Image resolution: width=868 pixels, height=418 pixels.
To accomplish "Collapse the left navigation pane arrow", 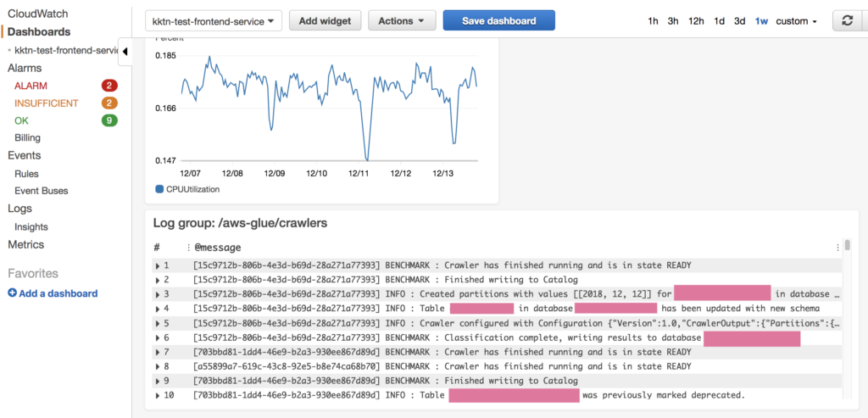I will point(125,52).
